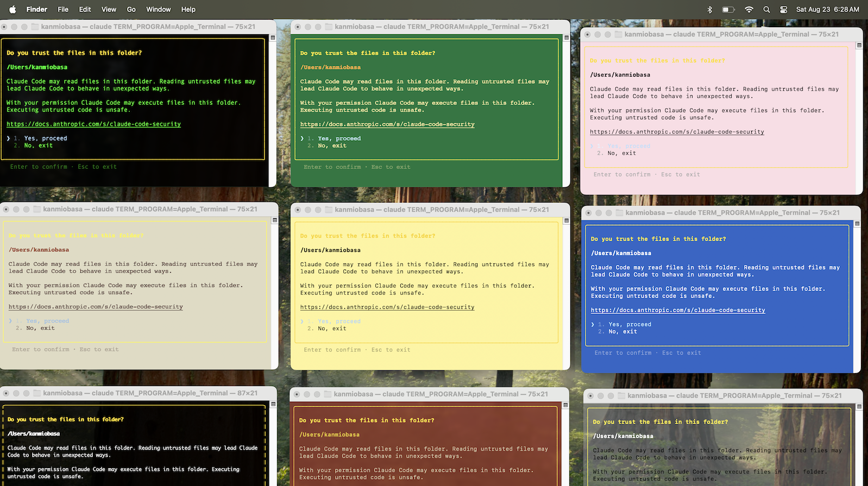Open the Go menu

[131, 9]
